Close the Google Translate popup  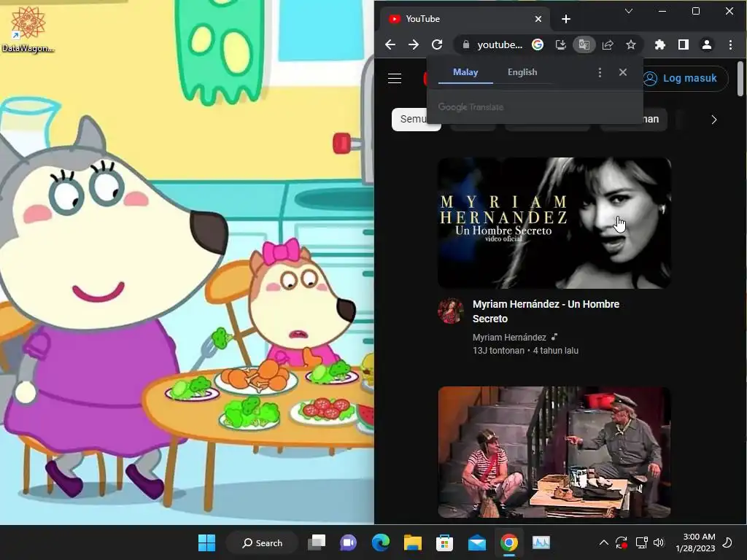623,72
